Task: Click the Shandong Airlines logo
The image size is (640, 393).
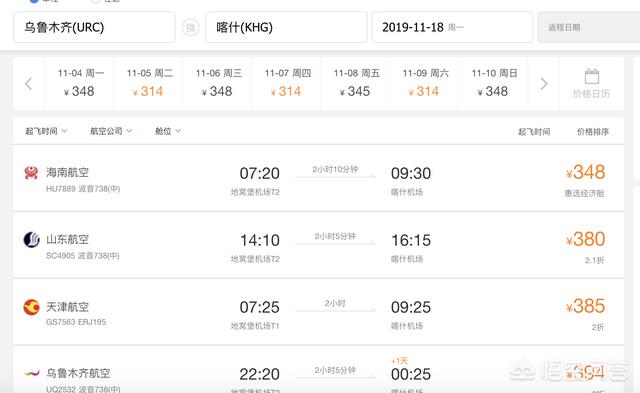Action: pyautogui.click(x=31, y=240)
